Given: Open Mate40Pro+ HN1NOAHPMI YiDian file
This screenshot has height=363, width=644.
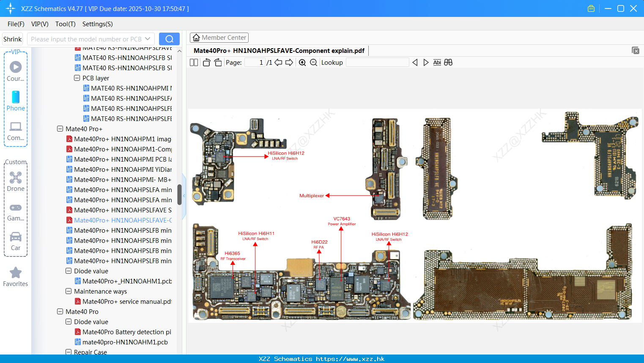Looking at the screenshot, I should [119, 169].
